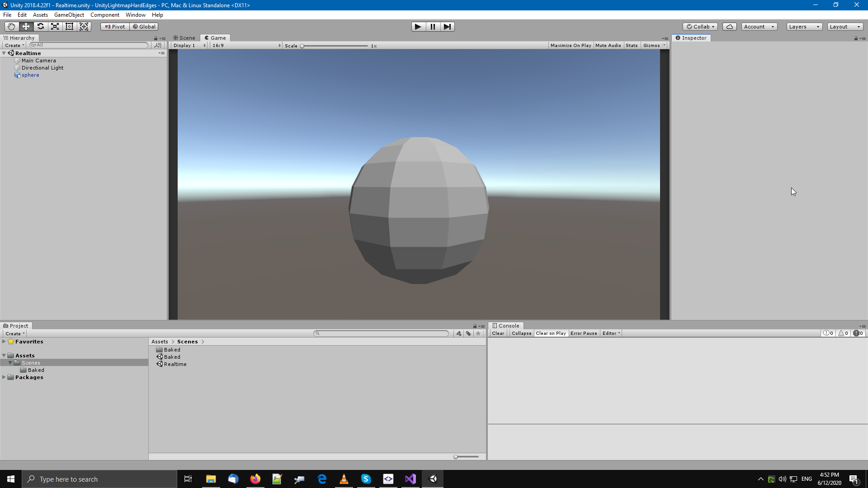Toggle Clear on Play in Console
Screen dimensions: 868x488
551,333
